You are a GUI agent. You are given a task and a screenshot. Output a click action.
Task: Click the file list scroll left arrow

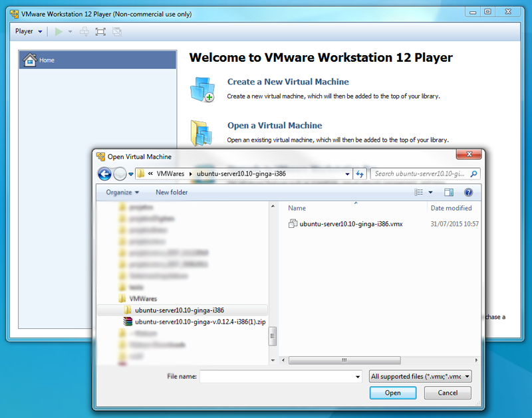[283, 360]
